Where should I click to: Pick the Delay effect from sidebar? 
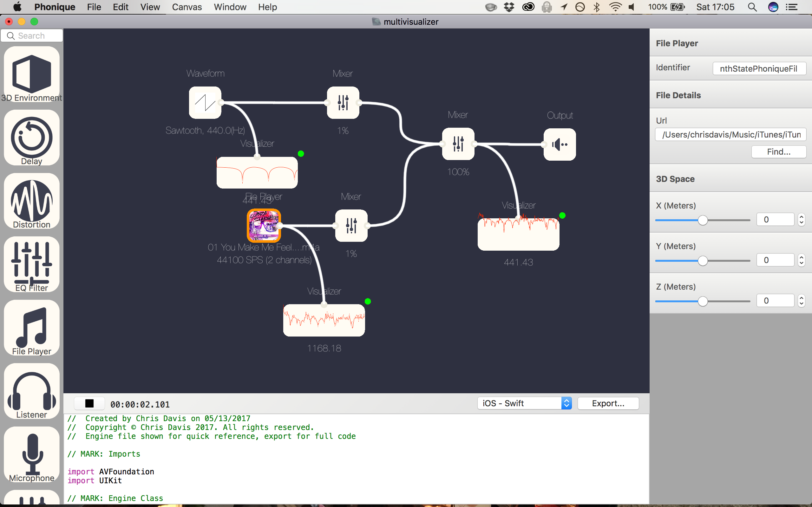click(31, 138)
